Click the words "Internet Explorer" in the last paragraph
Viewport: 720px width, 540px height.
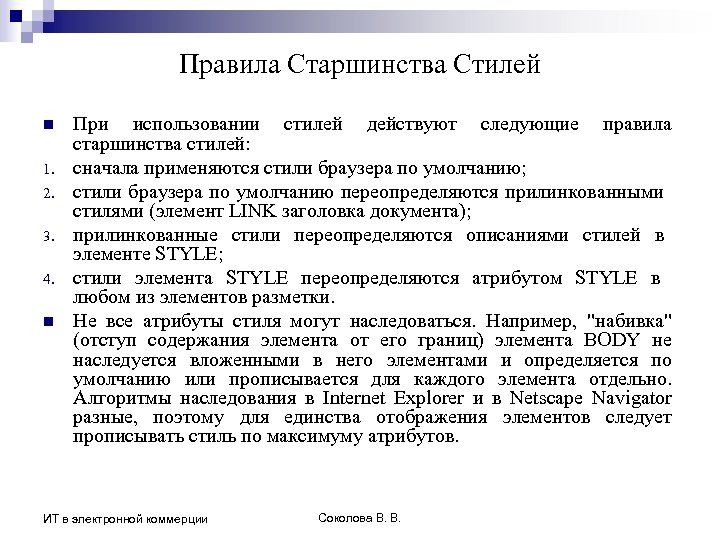[x=393, y=398]
